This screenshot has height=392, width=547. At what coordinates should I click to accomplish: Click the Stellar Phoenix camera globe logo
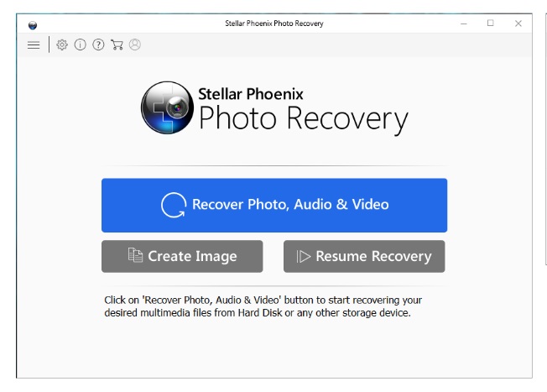167,107
